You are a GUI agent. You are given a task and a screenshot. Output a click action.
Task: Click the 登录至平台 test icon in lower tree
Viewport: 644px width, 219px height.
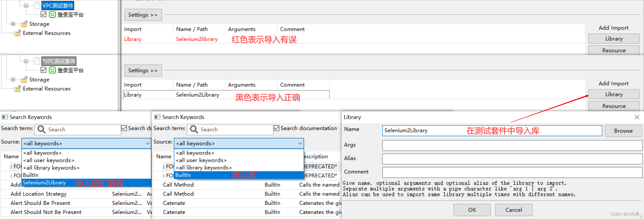click(x=52, y=70)
